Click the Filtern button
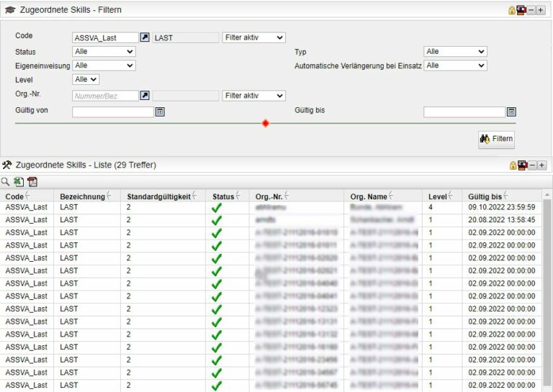Screen dimensions: 553x392 (496, 139)
